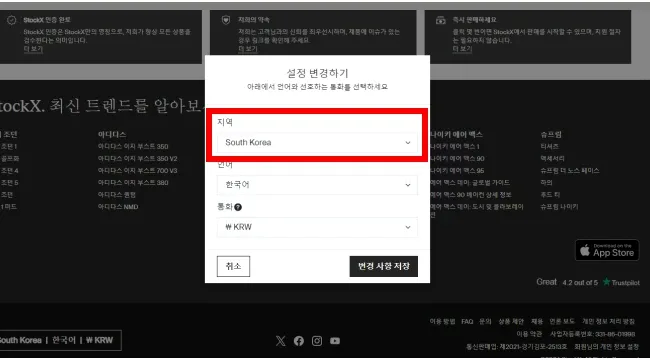
Task: Open the 슈프림 나이키 link
Action: point(559,207)
